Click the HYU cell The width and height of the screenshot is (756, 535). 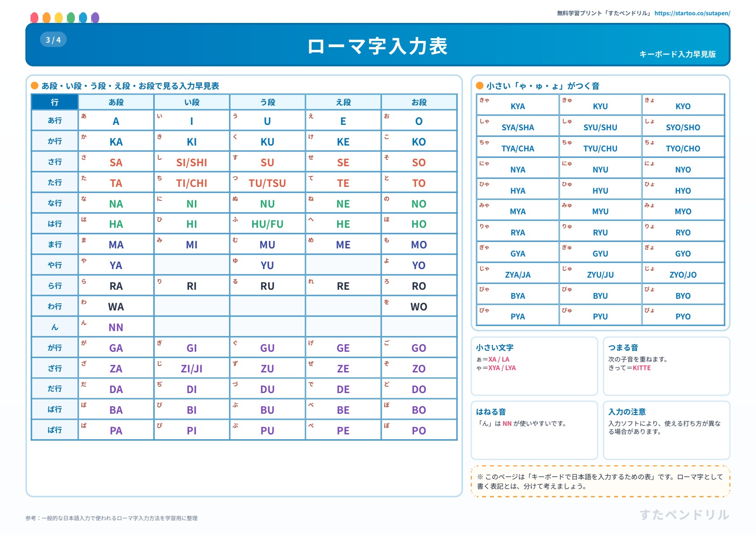(600, 189)
